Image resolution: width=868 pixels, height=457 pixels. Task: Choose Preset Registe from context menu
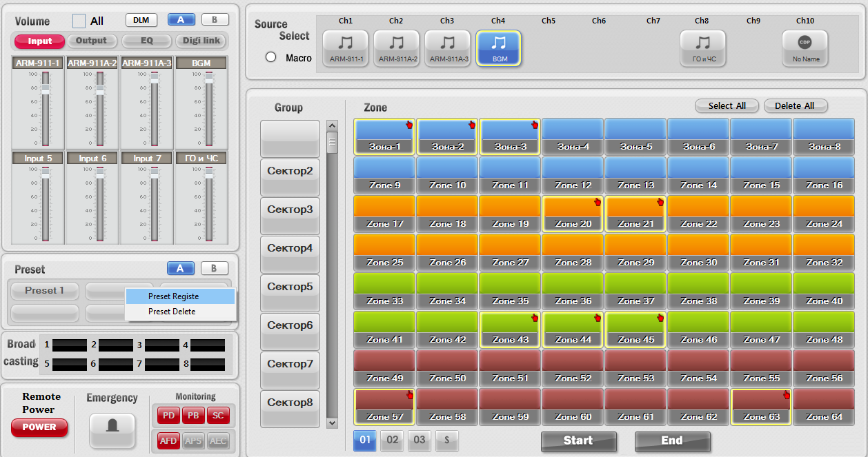coord(180,296)
